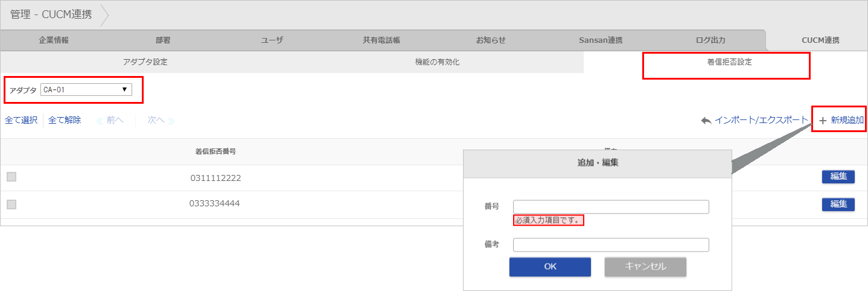Confirm the dialog with OK
The height and width of the screenshot is (298, 868).
tap(550, 267)
